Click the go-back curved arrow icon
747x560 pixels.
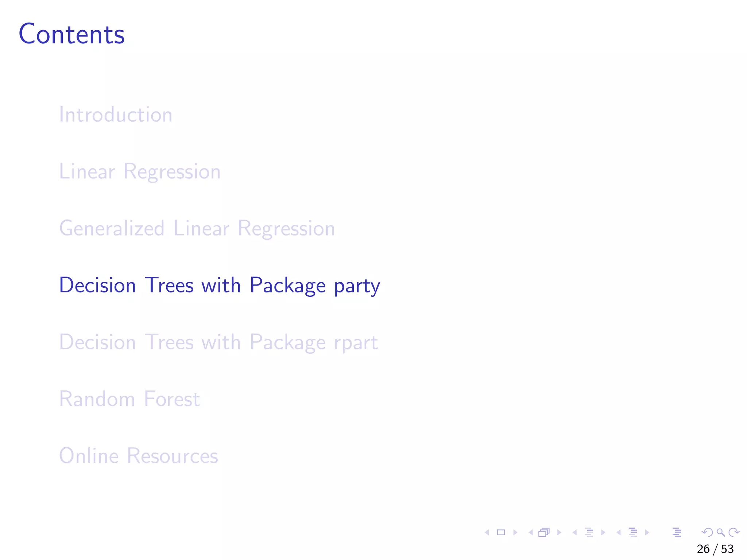pyautogui.click(x=707, y=533)
